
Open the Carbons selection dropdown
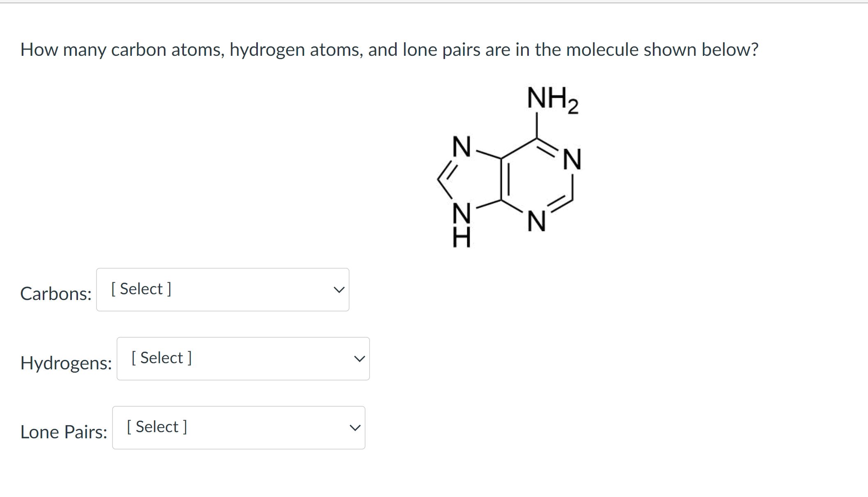tap(222, 289)
